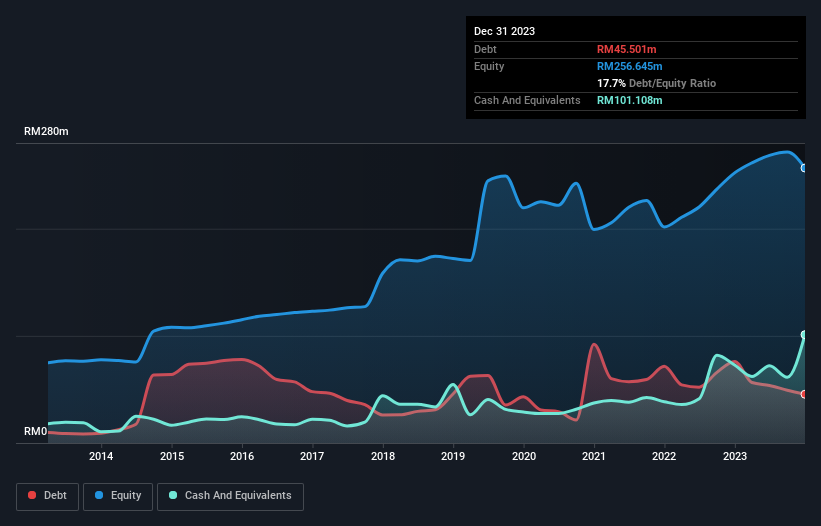Click the 2018 x-axis year label
Image resolution: width=821 pixels, height=526 pixels.
coord(383,456)
